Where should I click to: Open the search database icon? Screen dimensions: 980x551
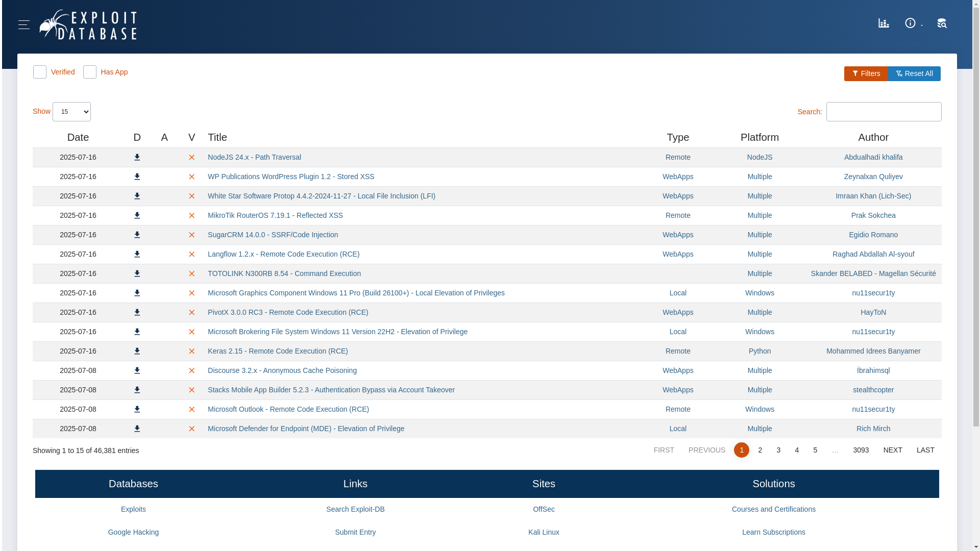click(942, 23)
